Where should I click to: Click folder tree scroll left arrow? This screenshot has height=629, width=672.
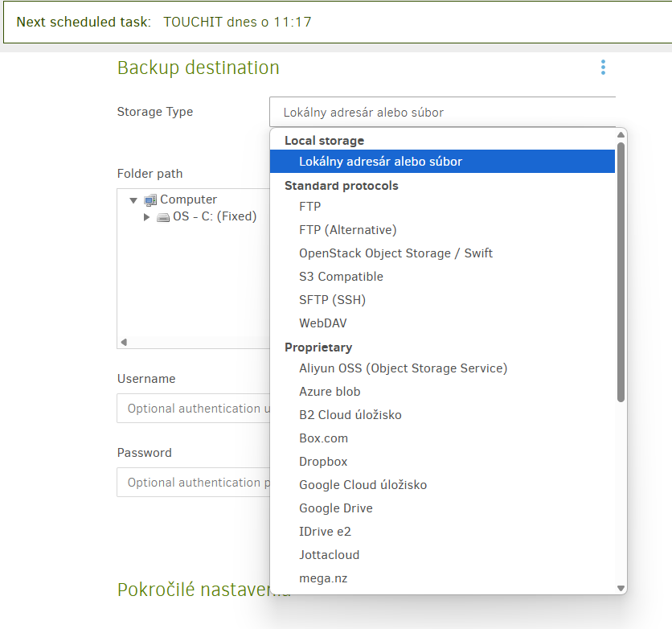point(124,342)
